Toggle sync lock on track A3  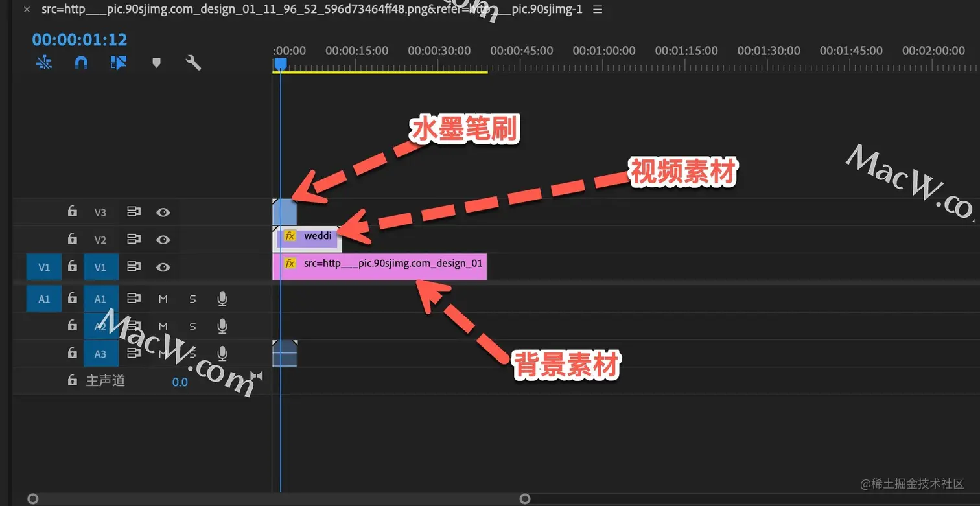[134, 354]
